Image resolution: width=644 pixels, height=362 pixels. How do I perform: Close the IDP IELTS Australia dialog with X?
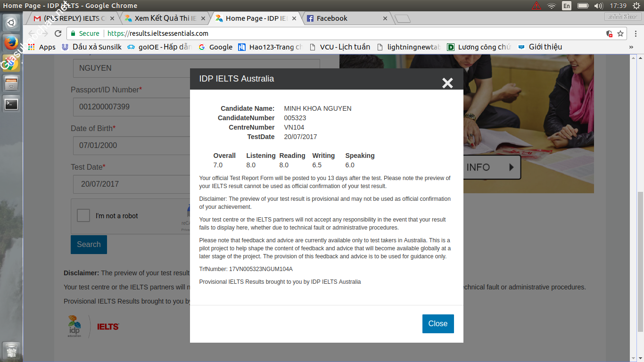447,83
